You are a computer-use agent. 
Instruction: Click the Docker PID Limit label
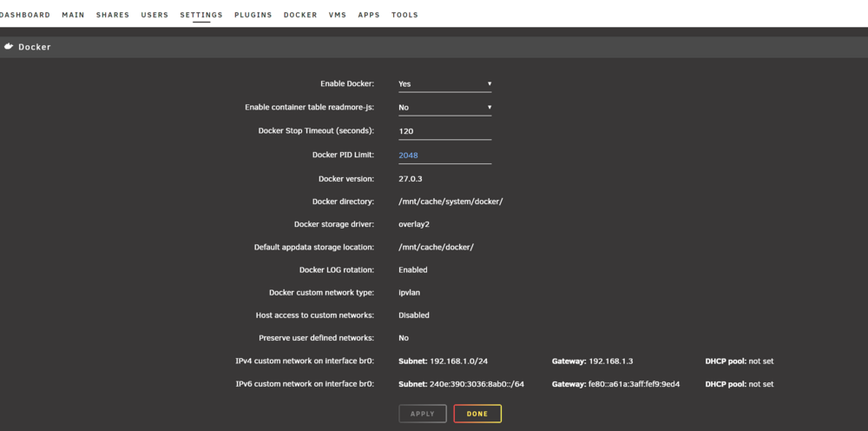point(343,155)
